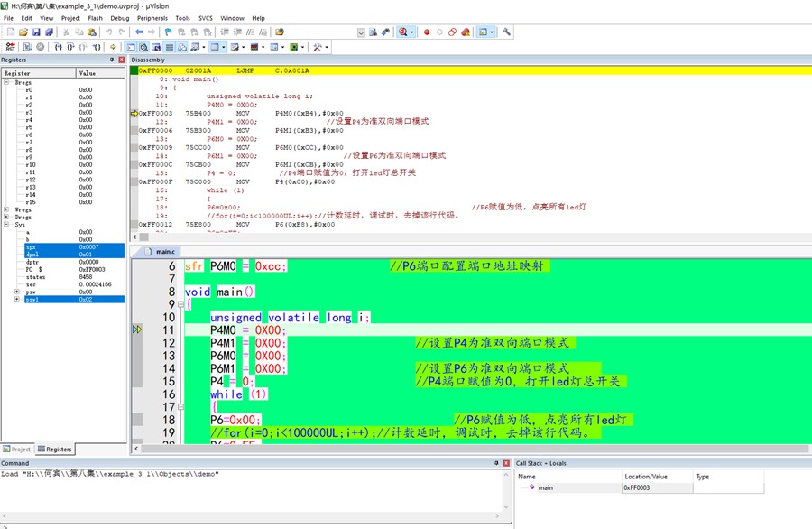The height and width of the screenshot is (529, 812).
Task: Expand the Wregs register group
Action: (7, 209)
